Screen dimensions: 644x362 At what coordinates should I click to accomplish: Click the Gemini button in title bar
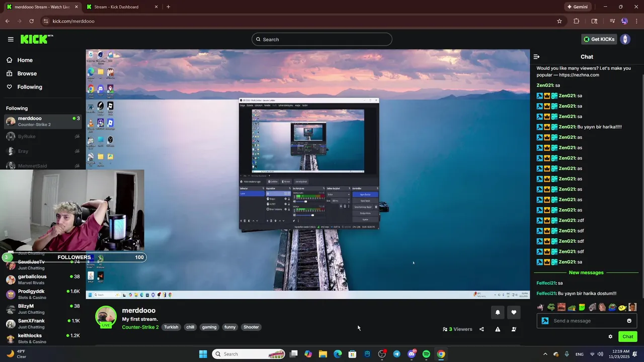pyautogui.click(x=577, y=7)
